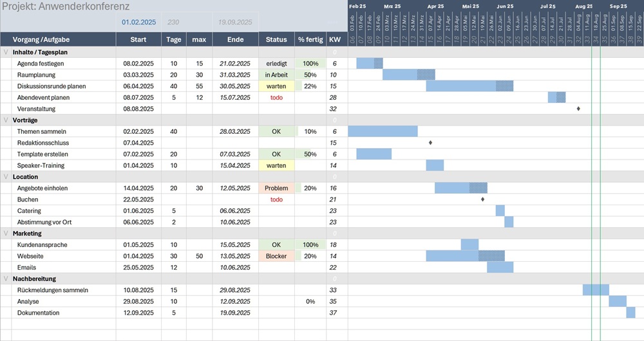Collapse the Inhalte / Tagesplan group
Viewport: 644px width, 341px height.
pos(6,52)
